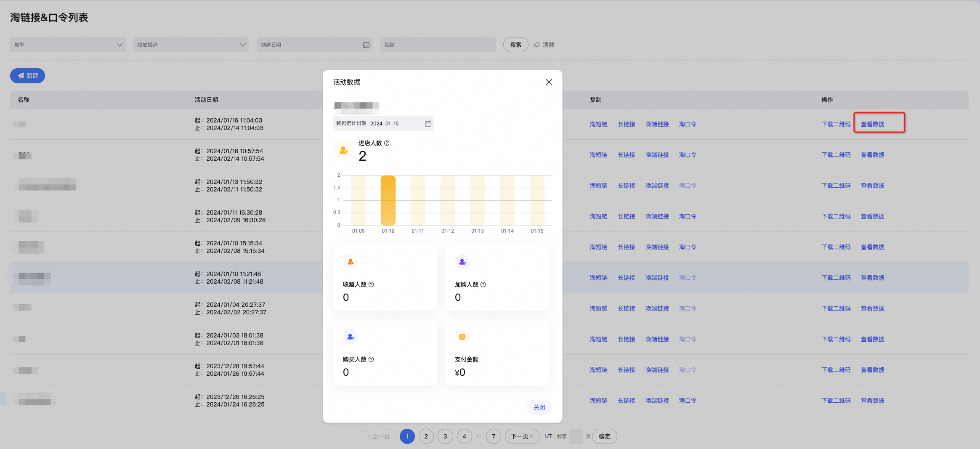980x449 pixels.
Task: Click the 活动日期 column header
Action: 206,100
